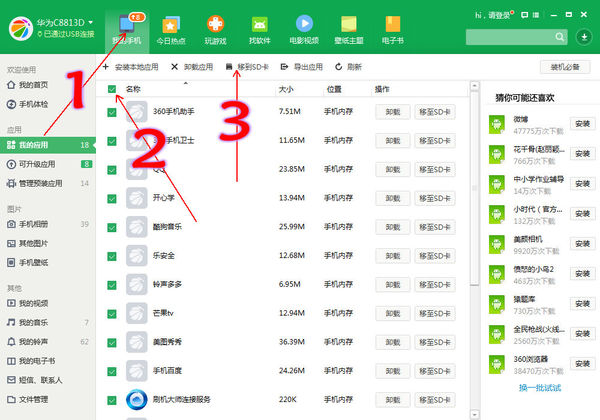Click the app list scrollbar thumb
600x420 pixels.
point(474,188)
